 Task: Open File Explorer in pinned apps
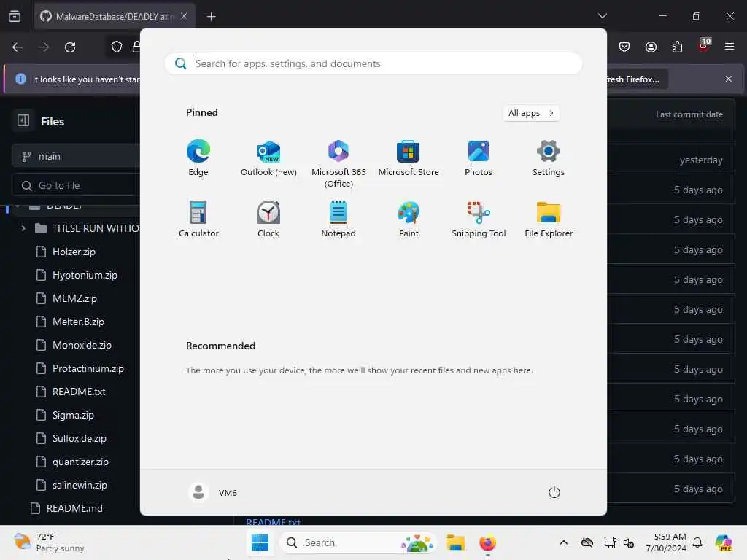pos(549,219)
